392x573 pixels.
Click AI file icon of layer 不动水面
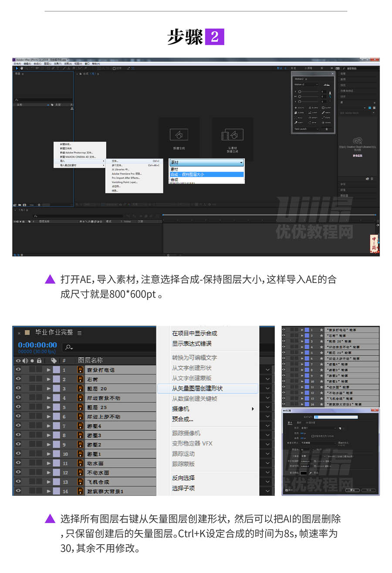(80, 472)
